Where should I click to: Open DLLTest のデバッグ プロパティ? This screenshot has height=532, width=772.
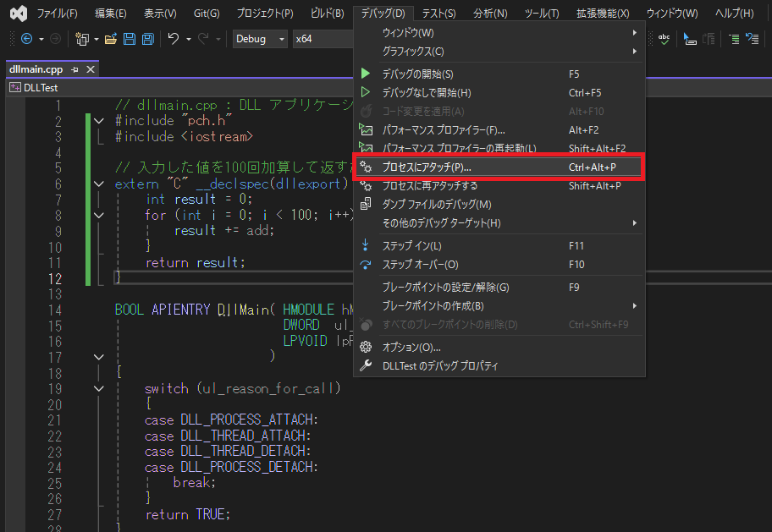(x=440, y=366)
